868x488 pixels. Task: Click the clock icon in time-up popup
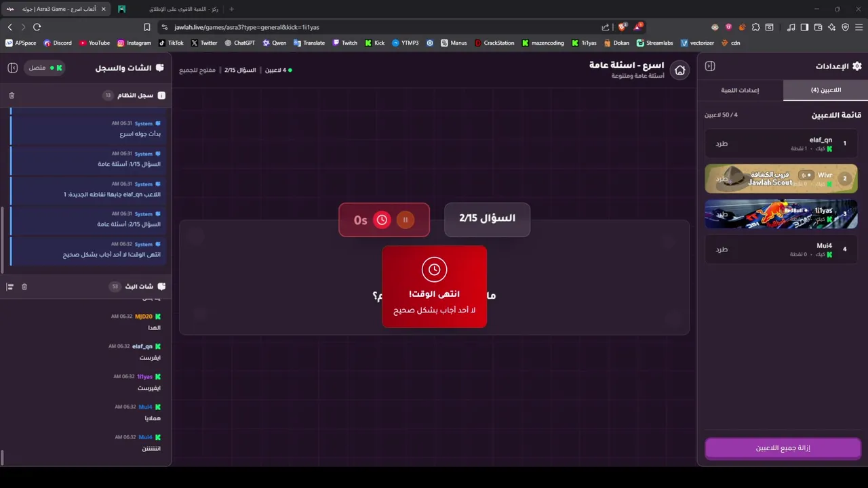point(434,270)
